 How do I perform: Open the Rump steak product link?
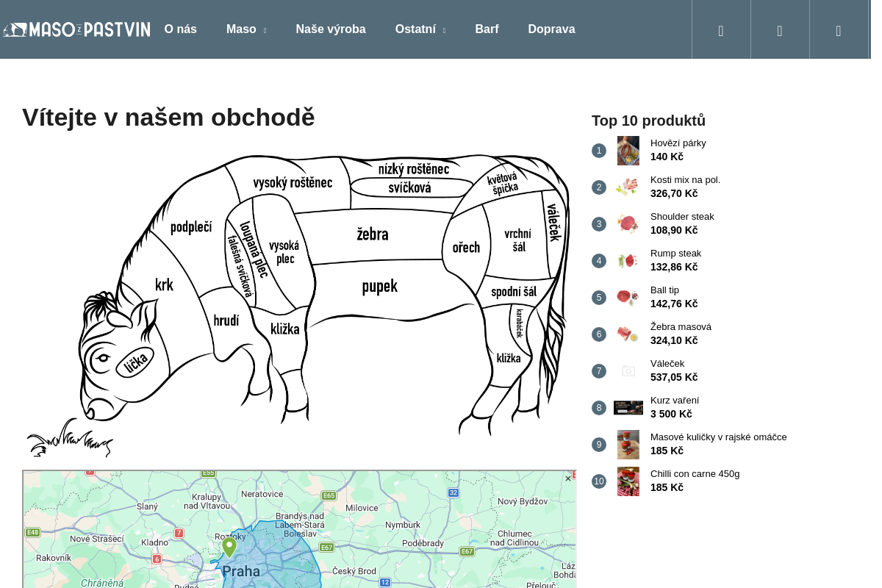click(676, 254)
